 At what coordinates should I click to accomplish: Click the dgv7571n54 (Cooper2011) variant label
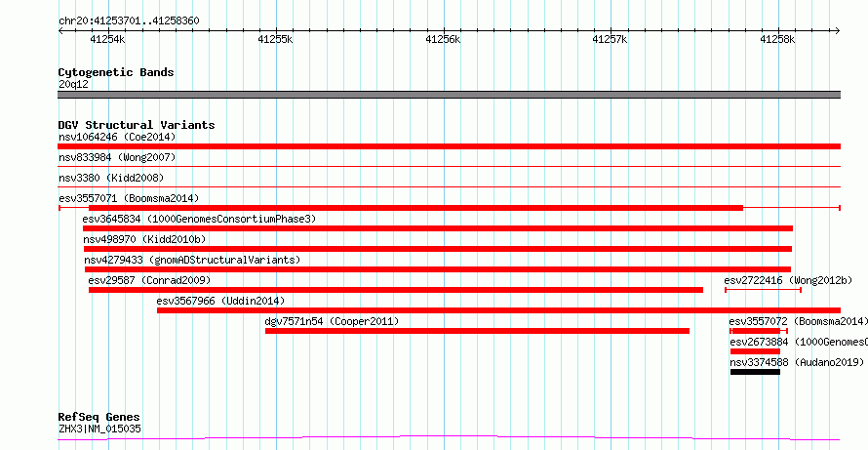[332, 321]
